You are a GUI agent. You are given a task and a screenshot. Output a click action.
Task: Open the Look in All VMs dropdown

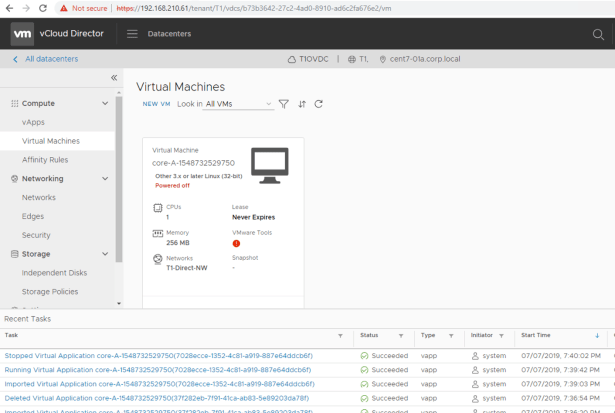coord(238,104)
